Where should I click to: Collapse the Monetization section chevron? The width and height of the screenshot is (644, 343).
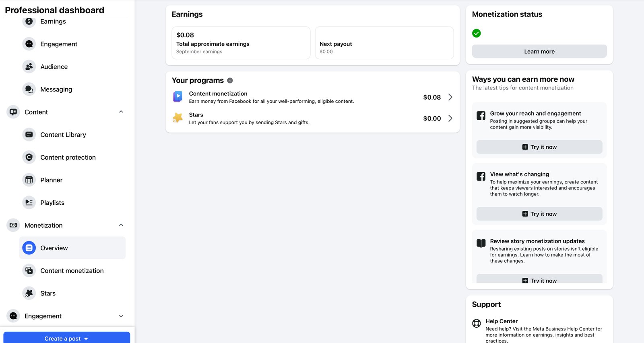[121, 225]
